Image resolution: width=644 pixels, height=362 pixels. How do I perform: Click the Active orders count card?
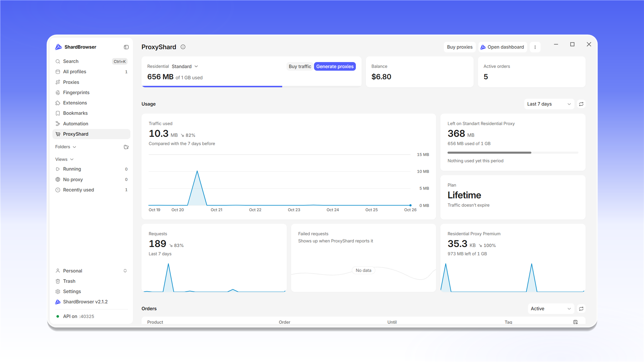pos(532,72)
